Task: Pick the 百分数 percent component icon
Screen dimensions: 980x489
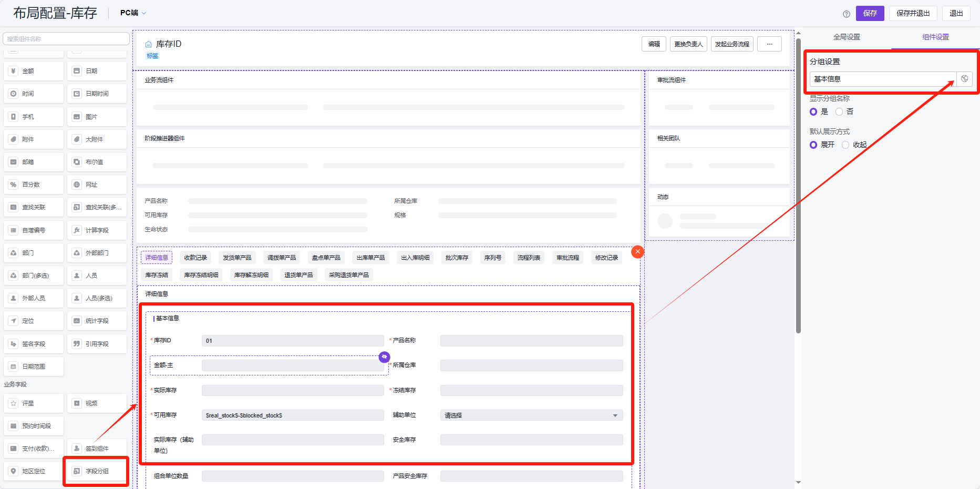Action: point(14,185)
